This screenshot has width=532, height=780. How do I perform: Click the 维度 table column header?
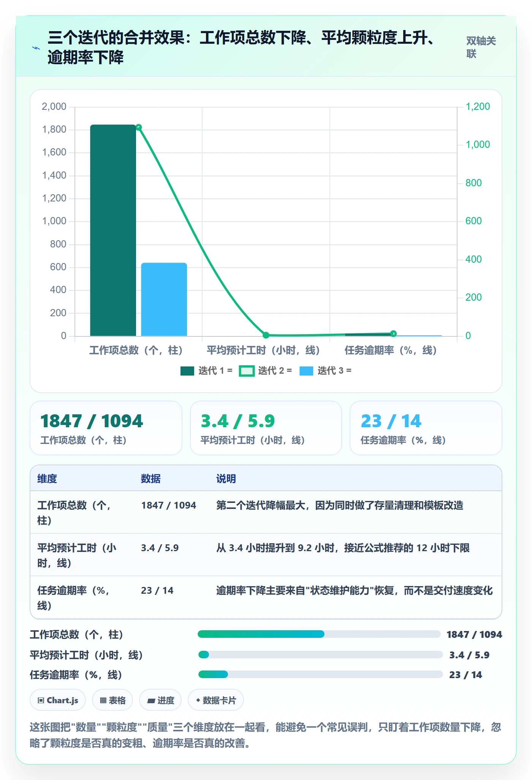click(47, 479)
